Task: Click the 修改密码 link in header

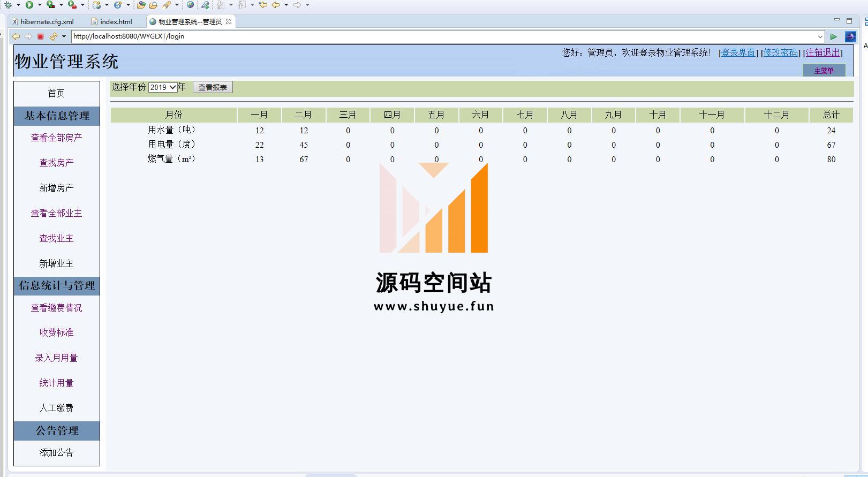Action: click(780, 52)
